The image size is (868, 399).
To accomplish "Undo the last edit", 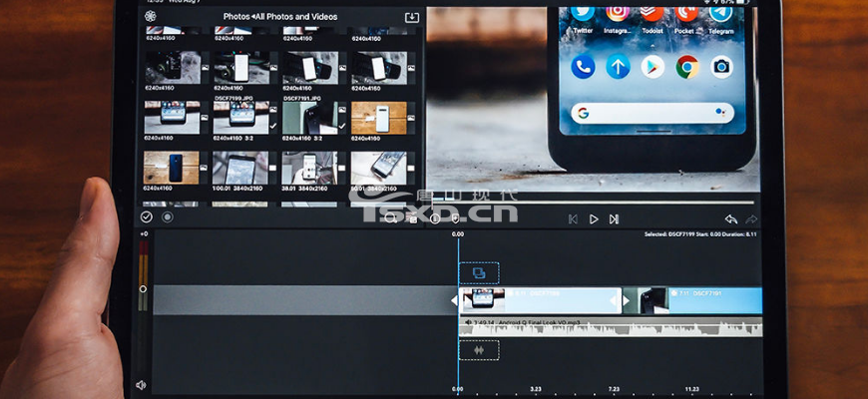I will (x=731, y=219).
